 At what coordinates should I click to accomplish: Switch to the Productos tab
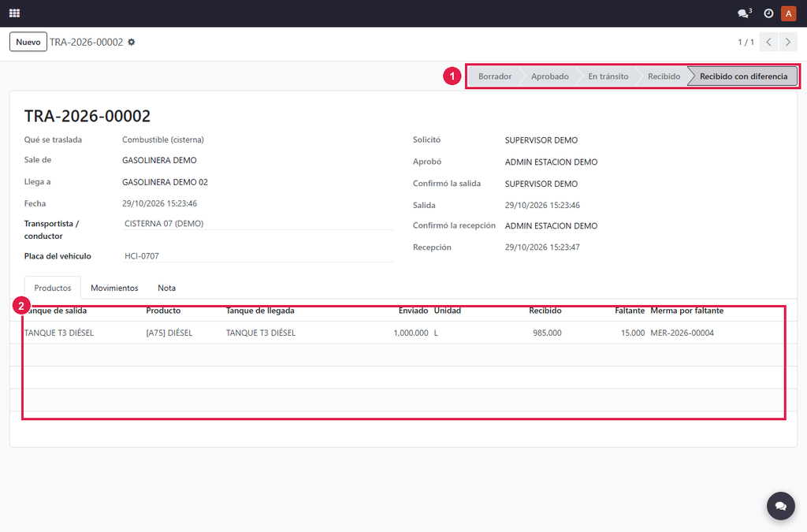(53, 288)
